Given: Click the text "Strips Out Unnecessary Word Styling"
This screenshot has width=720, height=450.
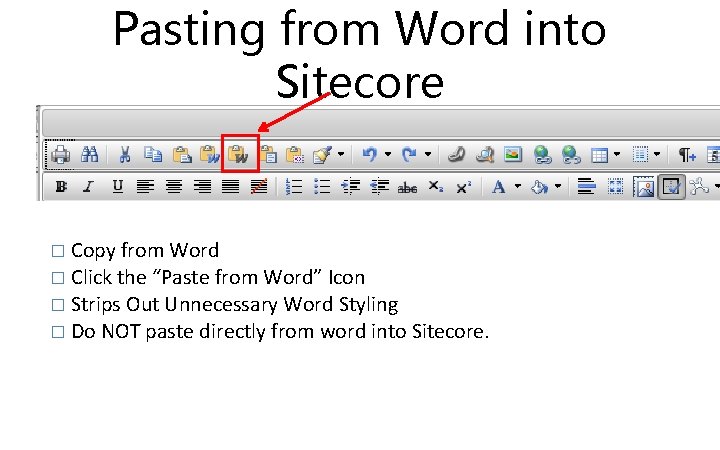Looking at the screenshot, I should (235, 305).
